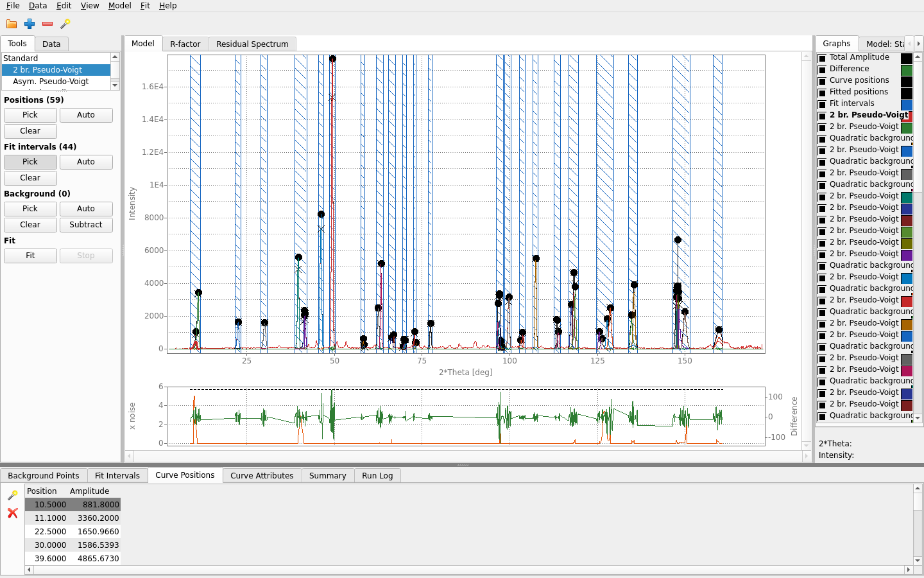Select 2 br. Pseudo-Voigt in curve list
This screenshot has width=924, height=578.
(x=56, y=70)
